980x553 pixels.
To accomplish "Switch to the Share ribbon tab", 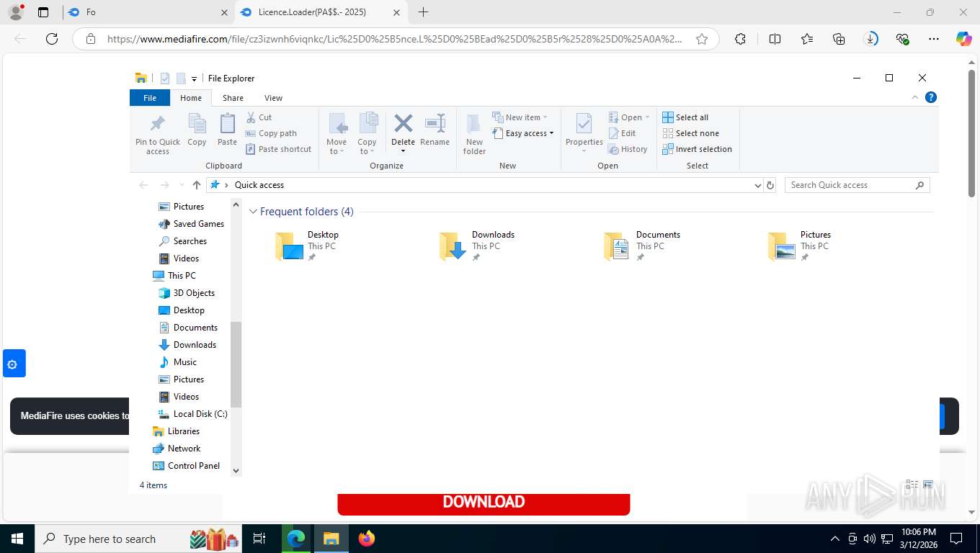I will (233, 98).
